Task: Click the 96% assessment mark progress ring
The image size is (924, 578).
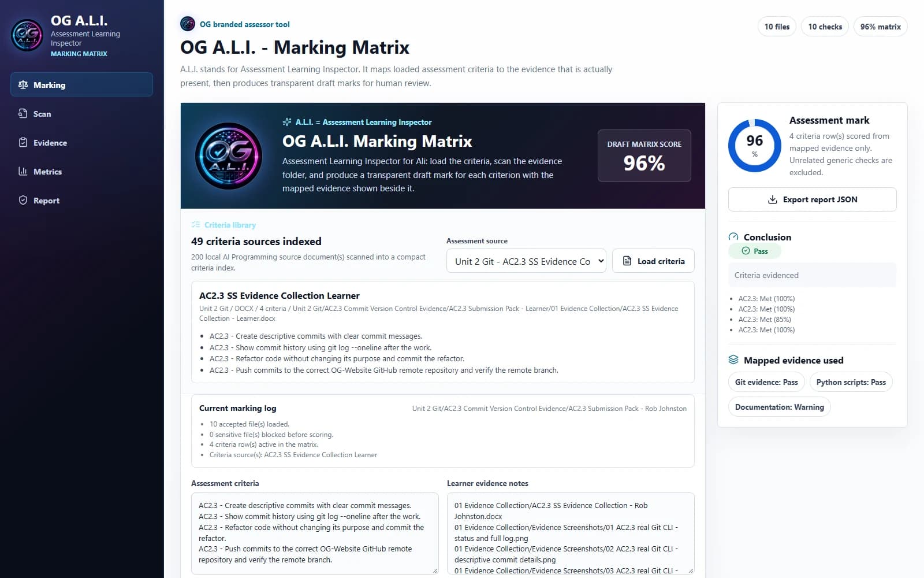Action: pos(755,146)
